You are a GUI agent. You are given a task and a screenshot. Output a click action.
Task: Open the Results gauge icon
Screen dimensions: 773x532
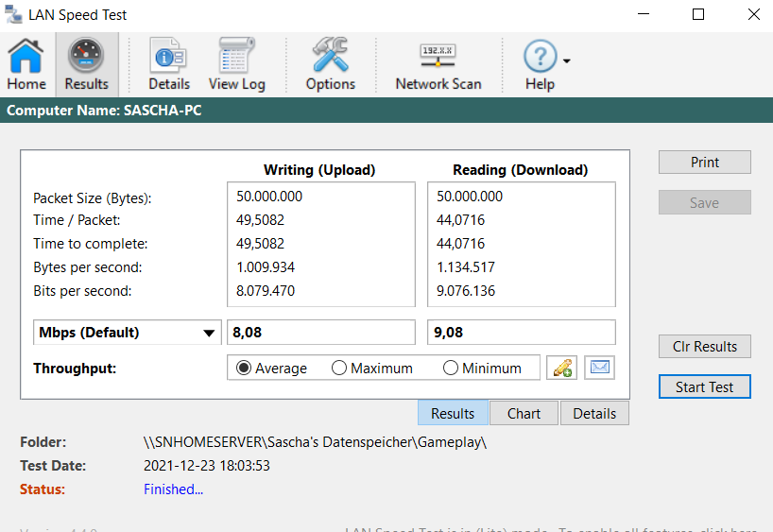point(86,64)
